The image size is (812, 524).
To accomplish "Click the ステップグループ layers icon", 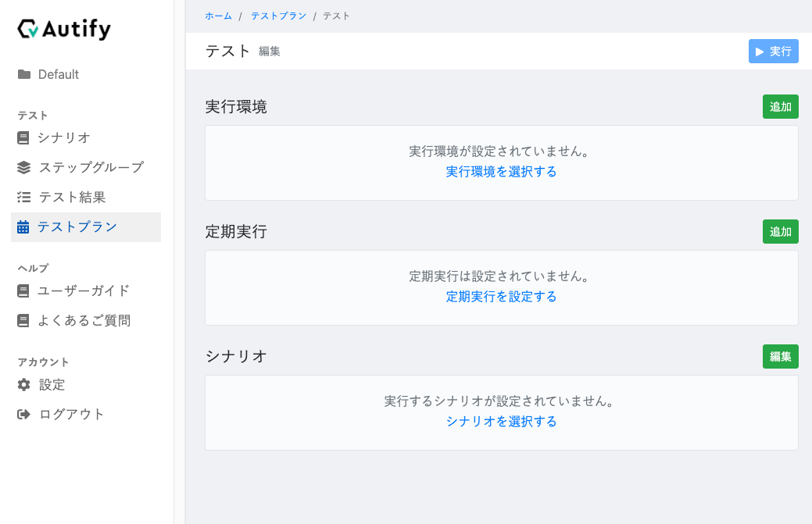I will [x=22, y=166].
